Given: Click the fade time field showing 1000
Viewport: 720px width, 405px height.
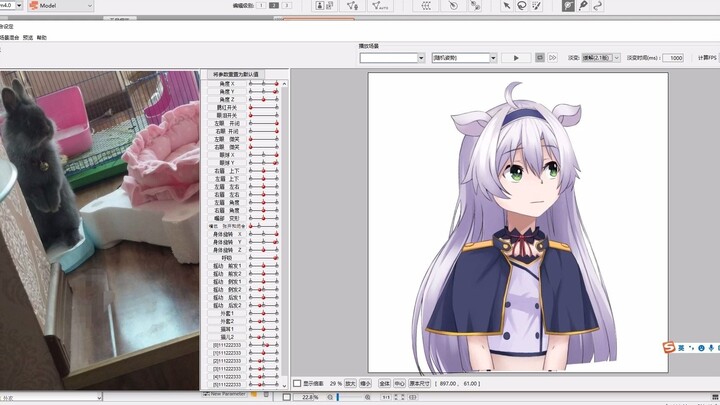Looking at the screenshot, I should (673, 58).
